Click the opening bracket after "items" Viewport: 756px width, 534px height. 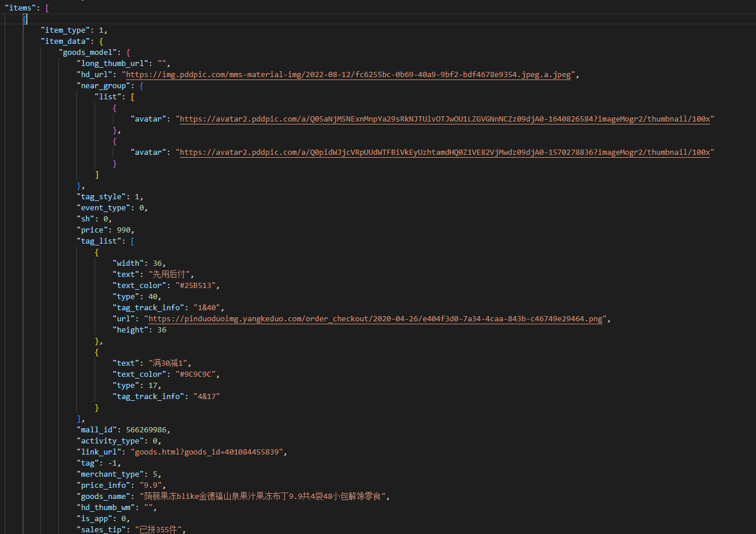[47, 8]
